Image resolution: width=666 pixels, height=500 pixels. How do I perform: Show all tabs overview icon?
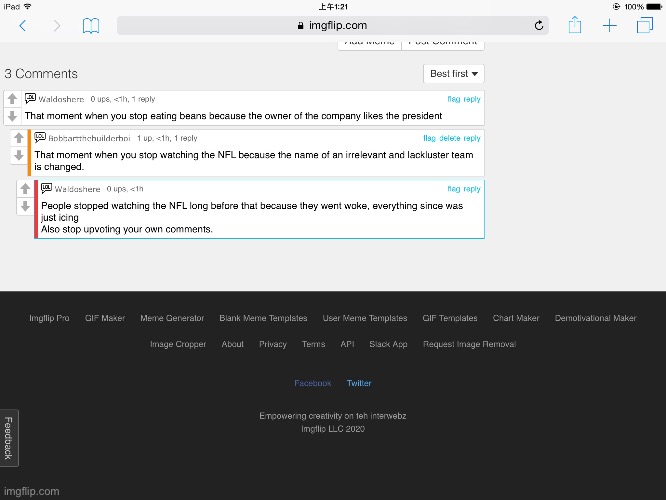click(x=644, y=26)
